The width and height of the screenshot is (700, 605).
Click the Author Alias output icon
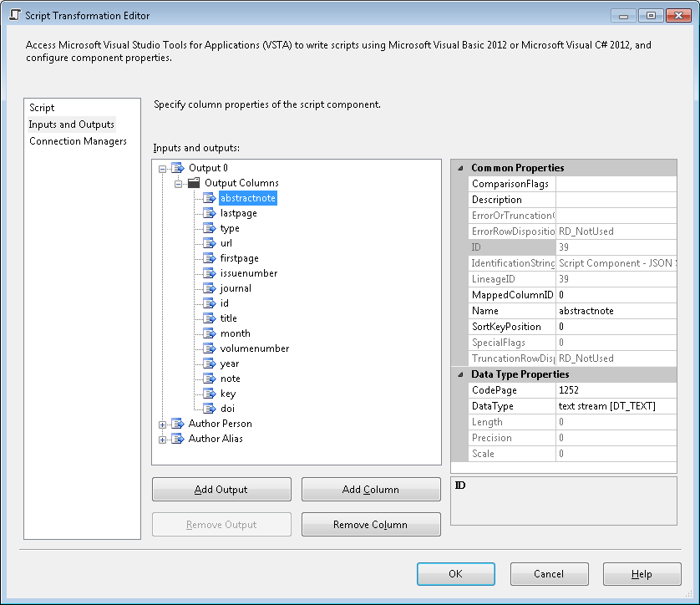coord(178,439)
